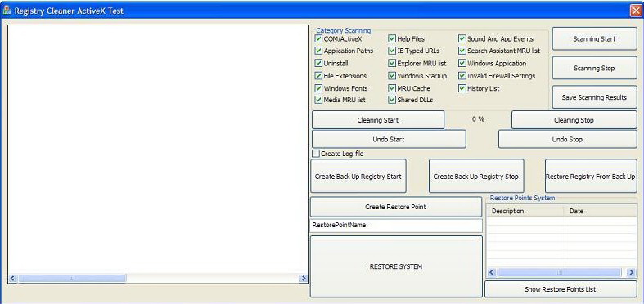Click right arrow of results list scrollbar
The image size is (644, 304).
tap(304, 278)
